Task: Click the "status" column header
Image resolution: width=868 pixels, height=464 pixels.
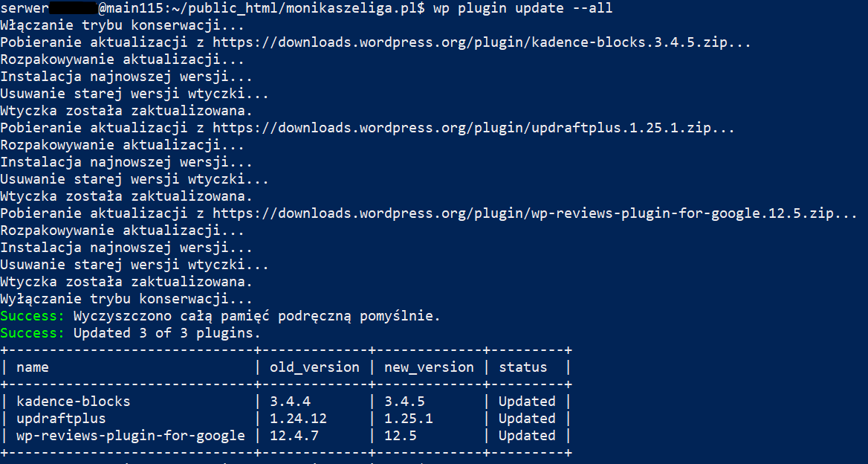Action: (522, 367)
